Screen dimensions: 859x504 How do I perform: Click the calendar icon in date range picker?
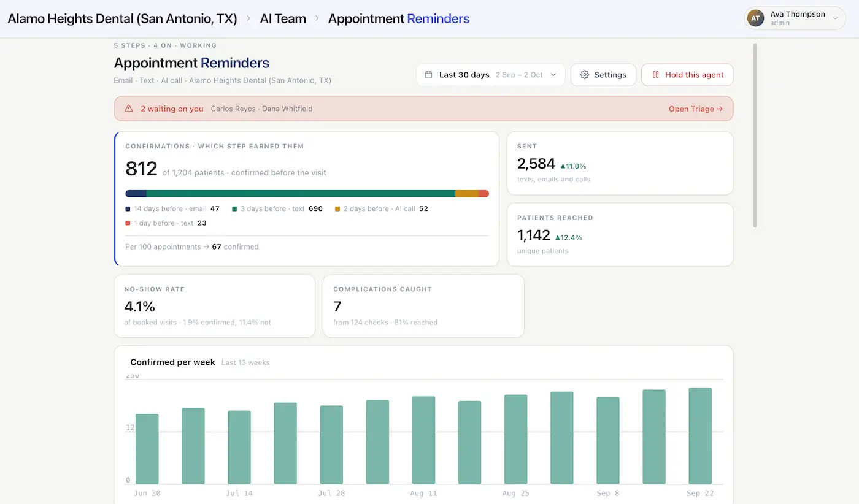click(x=428, y=75)
